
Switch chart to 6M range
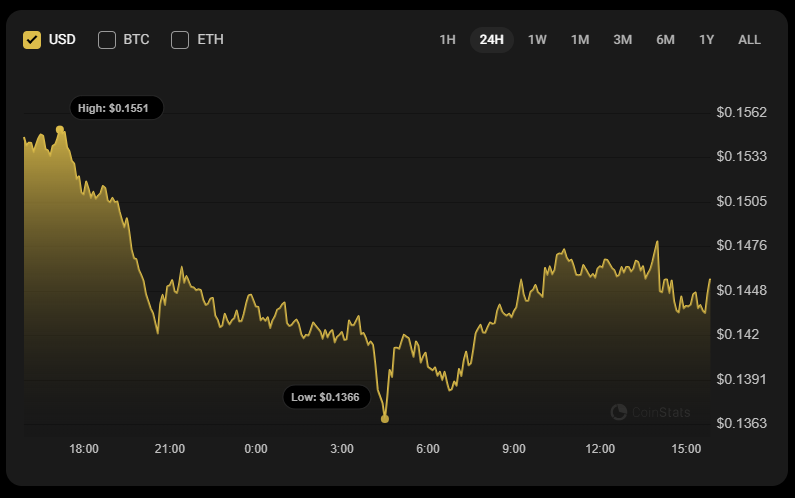(665, 40)
